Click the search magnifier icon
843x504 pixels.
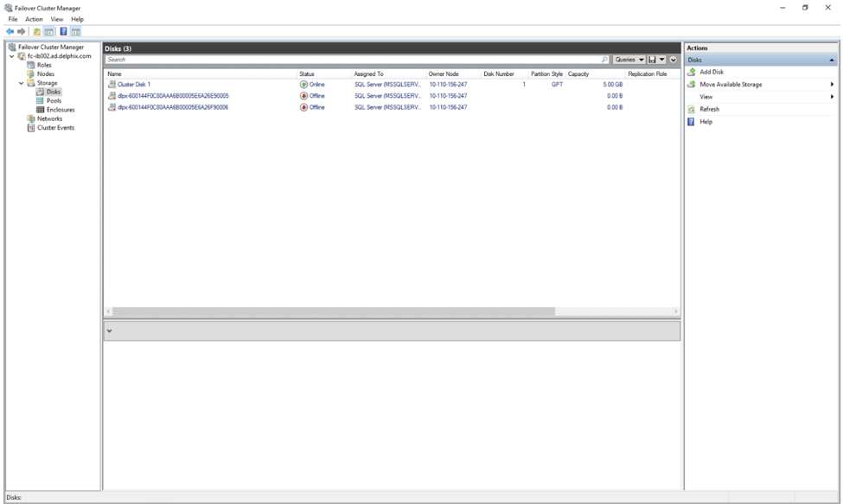click(604, 60)
